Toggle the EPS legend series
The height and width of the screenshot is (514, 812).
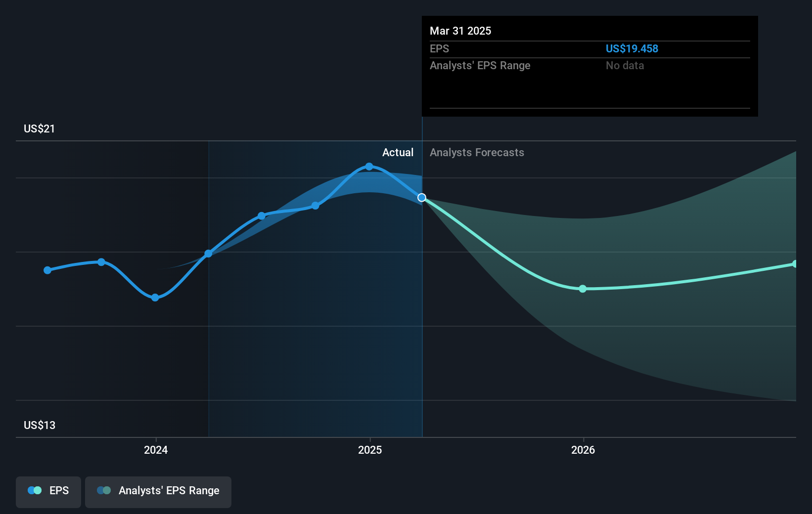48,492
